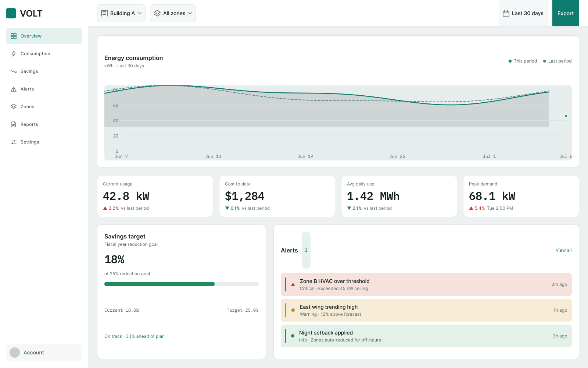Image resolution: width=588 pixels, height=368 pixels.
Task: Open the Savings menu item
Action: tap(44, 71)
